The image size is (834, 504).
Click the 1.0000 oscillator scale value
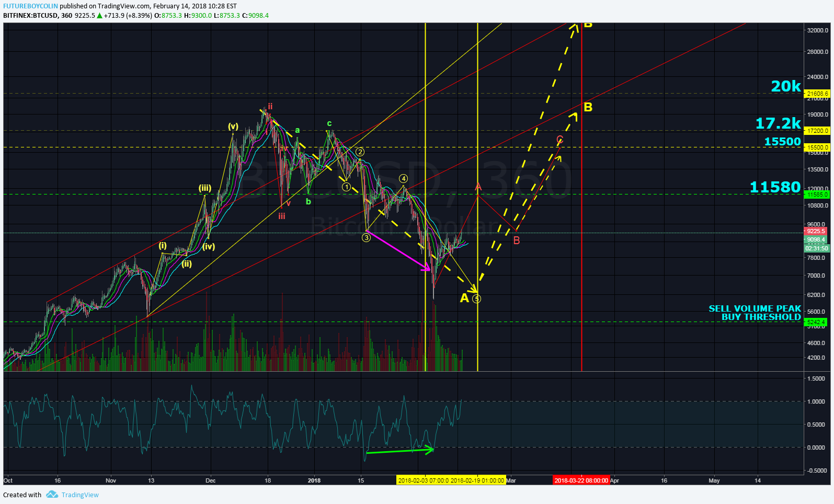pos(816,402)
